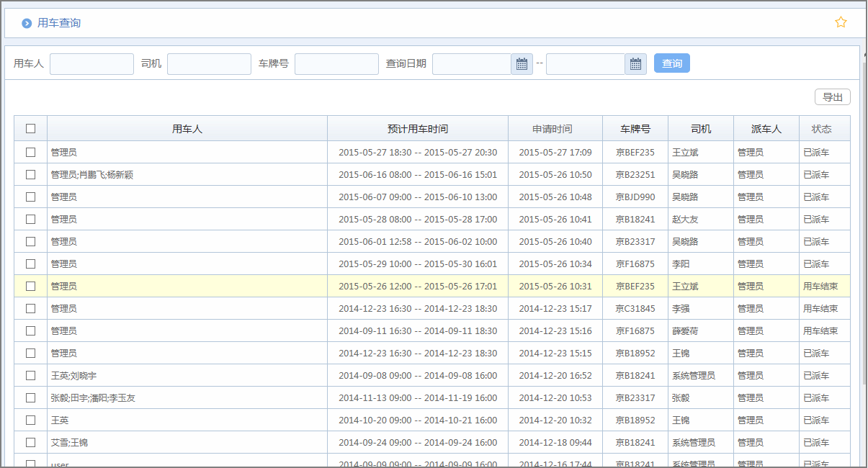Click the 查询 search button

point(672,63)
